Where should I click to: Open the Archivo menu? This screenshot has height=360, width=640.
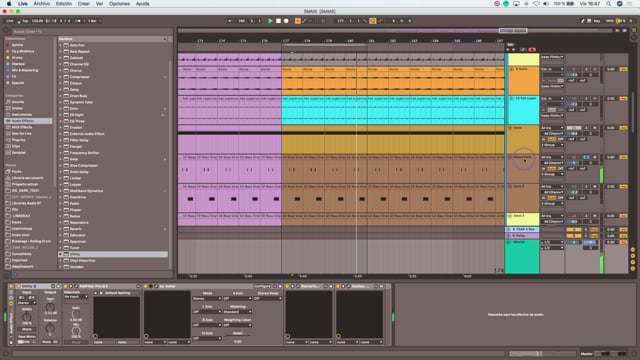click(x=42, y=4)
